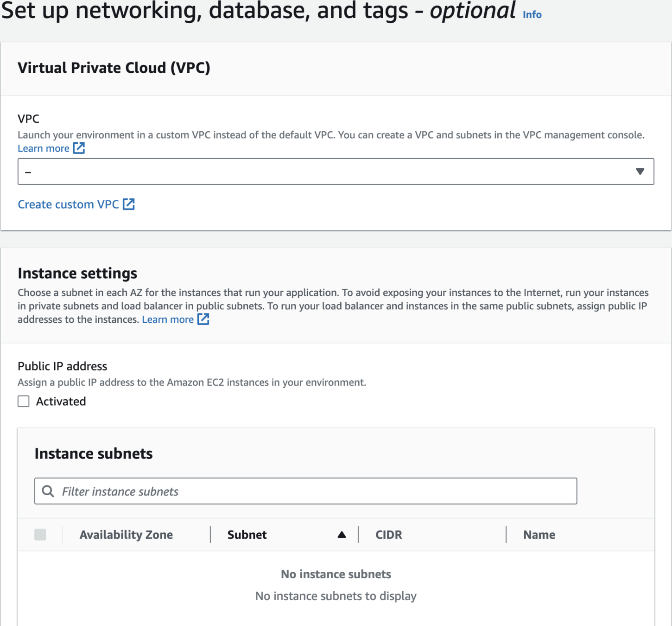Image resolution: width=672 pixels, height=626 pixels.
Task: Click the Subnet column header
Action: (247, 535)
